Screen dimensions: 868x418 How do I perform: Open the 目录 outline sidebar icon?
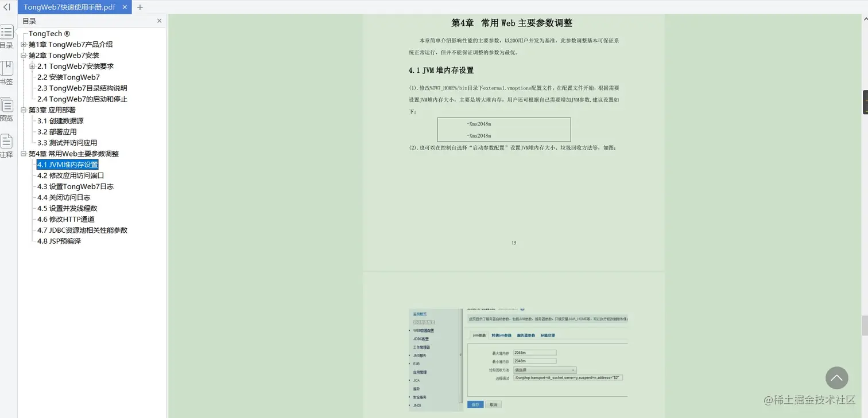[x=6, y=32]
